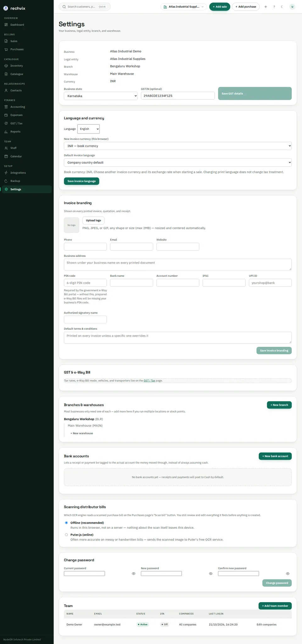The width and height of the screenshot is (302, 644).
Task: Follow the GST / Tax page link
Action: (x=149, y=380)
